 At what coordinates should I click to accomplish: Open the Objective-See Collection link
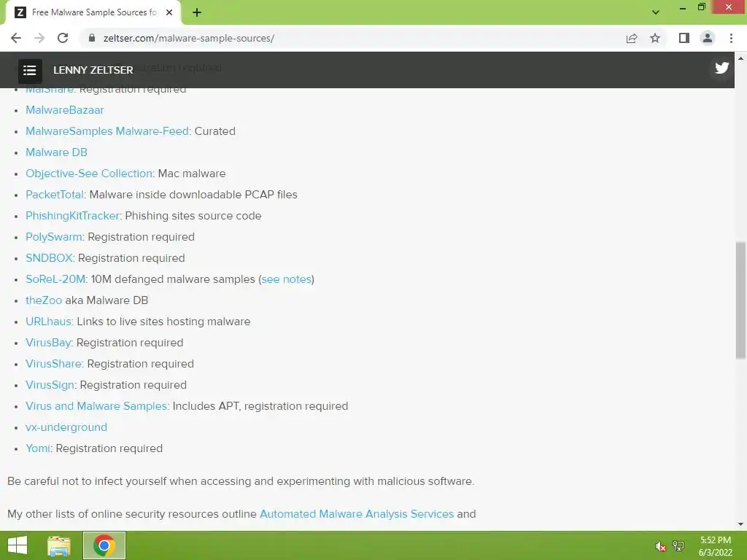(89, 174)
